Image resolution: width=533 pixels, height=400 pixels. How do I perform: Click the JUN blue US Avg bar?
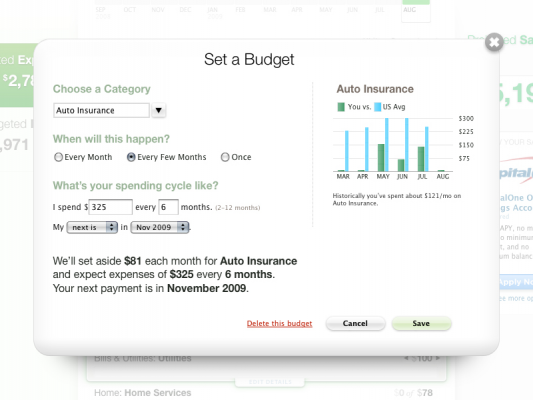[407, 145]
